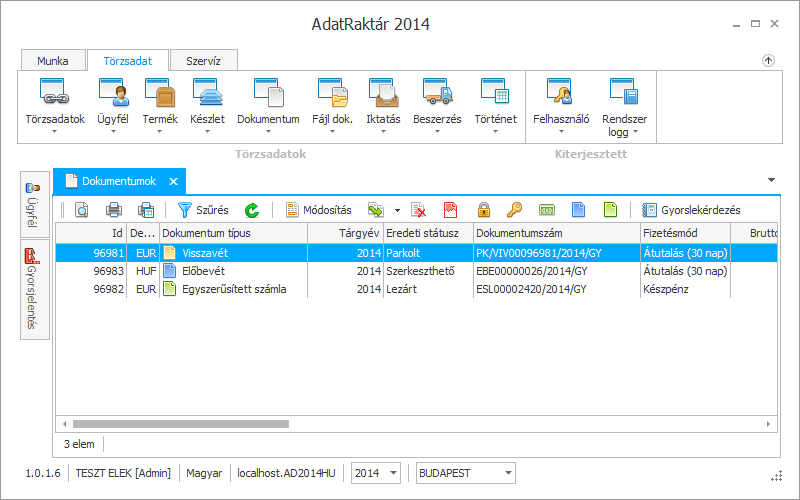800x500 pixels.
Task: Click the red PDF document icon
Action: 451,210
